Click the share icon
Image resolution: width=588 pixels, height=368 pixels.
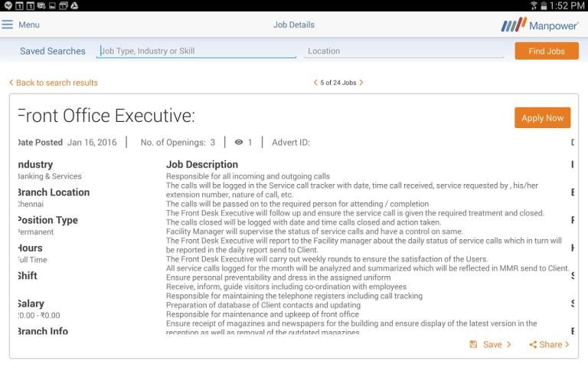[533, 345]
